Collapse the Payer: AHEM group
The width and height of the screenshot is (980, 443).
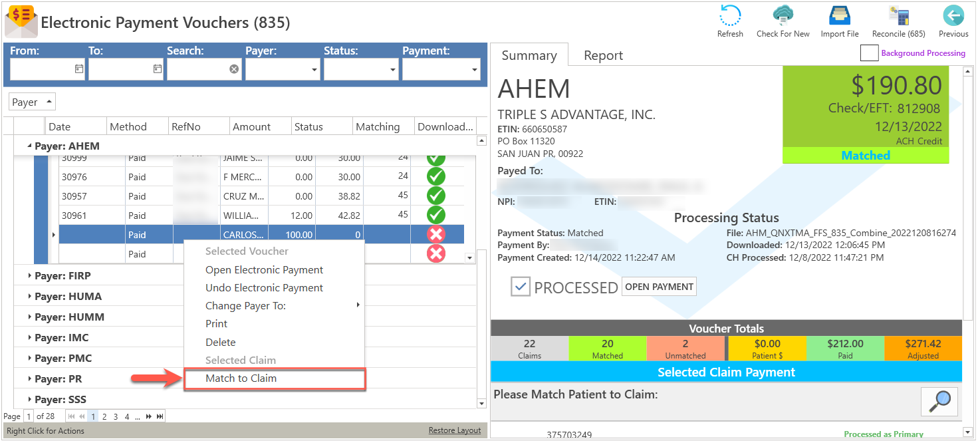[29, 146]
